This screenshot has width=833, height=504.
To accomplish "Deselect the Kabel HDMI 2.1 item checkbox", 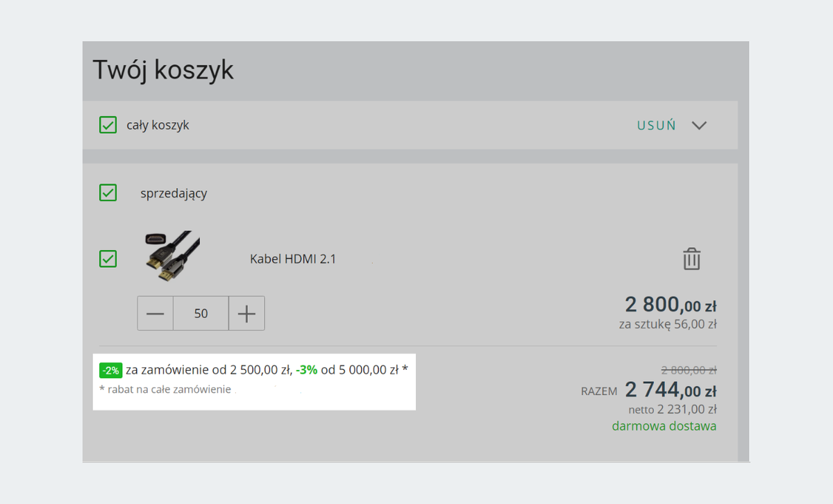I will [108, 259].
